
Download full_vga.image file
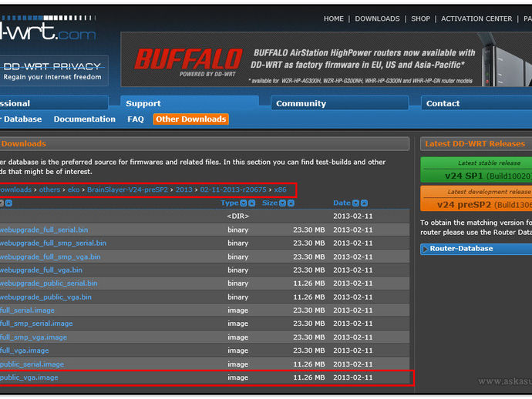[25, 350]
